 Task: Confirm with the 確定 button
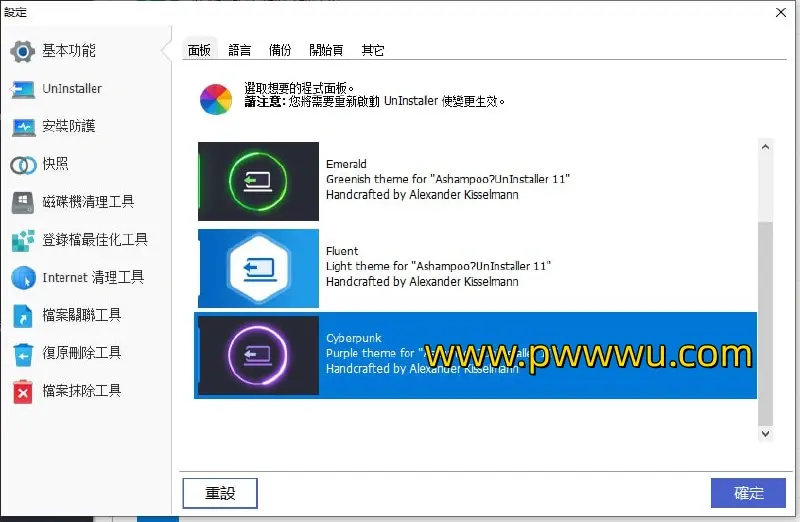pyautogui.click(x=748, y=493)
